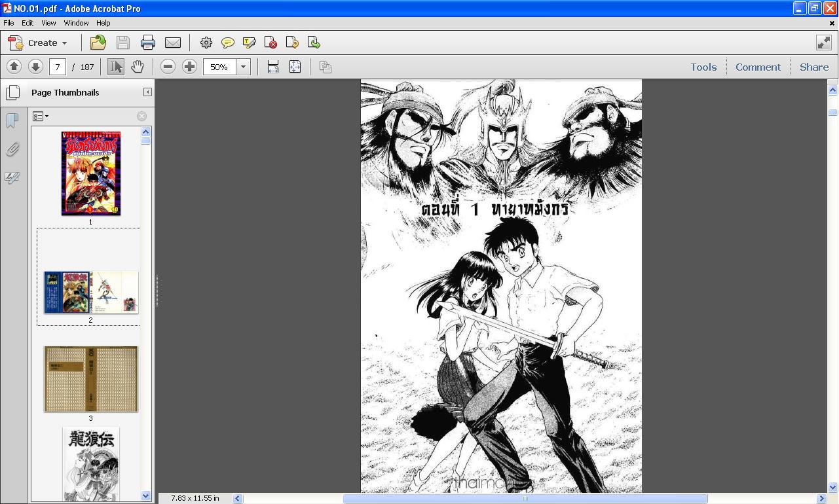Click document vertical scroll down arrow
This screenshot has height=504, width=839.
pyautogui.click(x=833, y=487)
